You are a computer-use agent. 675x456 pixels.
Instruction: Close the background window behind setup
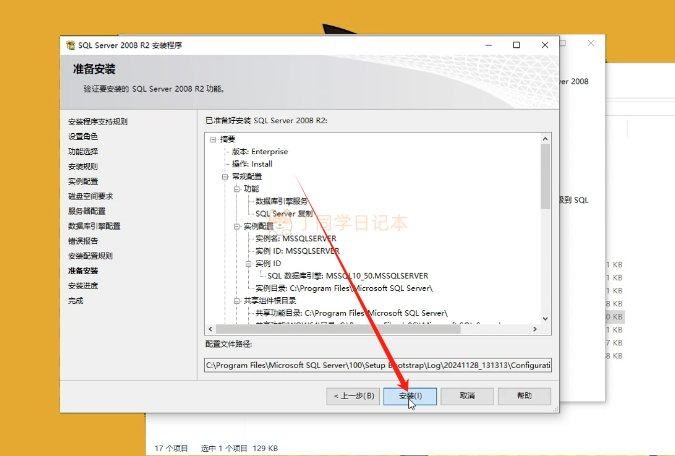[591, 43]
